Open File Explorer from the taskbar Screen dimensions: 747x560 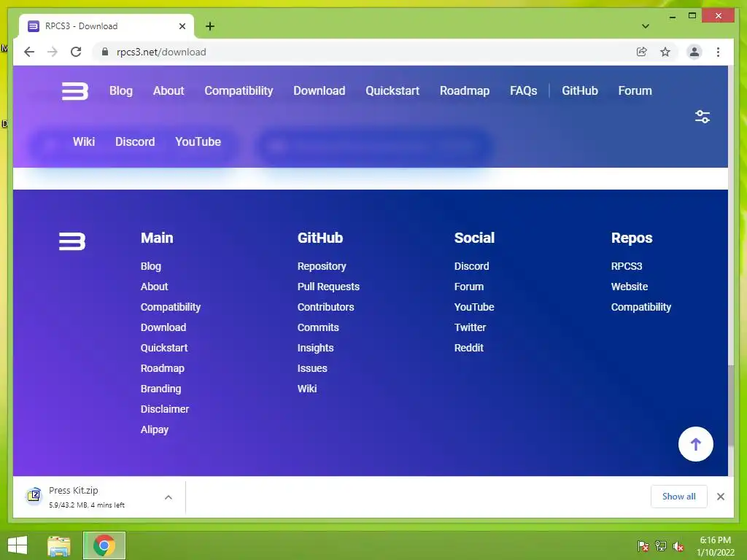click(x=59, y=545)
